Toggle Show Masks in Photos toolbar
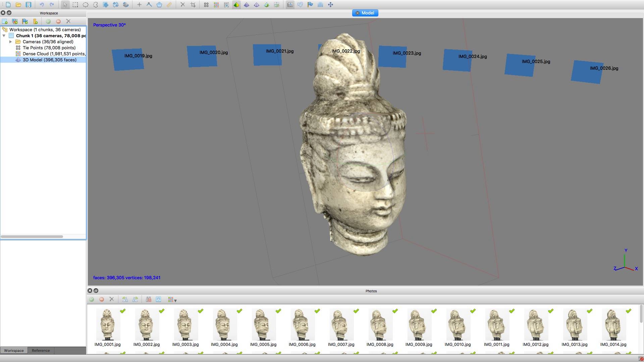This screenshot has width=644, height=362. coord(159,299)
